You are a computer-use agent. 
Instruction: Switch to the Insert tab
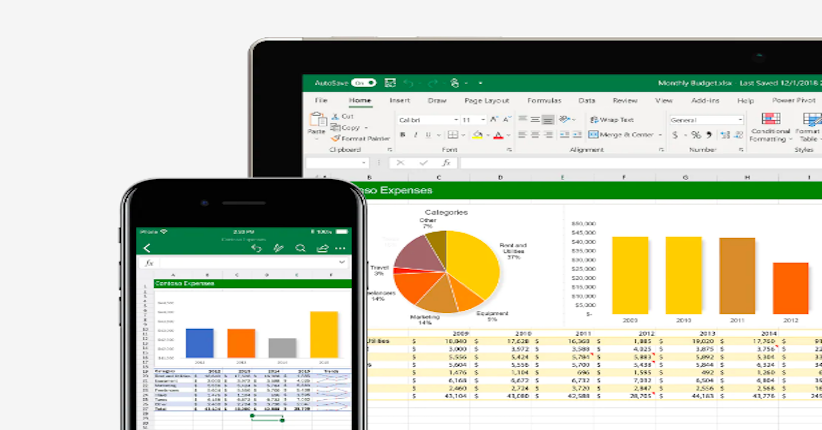[x=399, y=100]
